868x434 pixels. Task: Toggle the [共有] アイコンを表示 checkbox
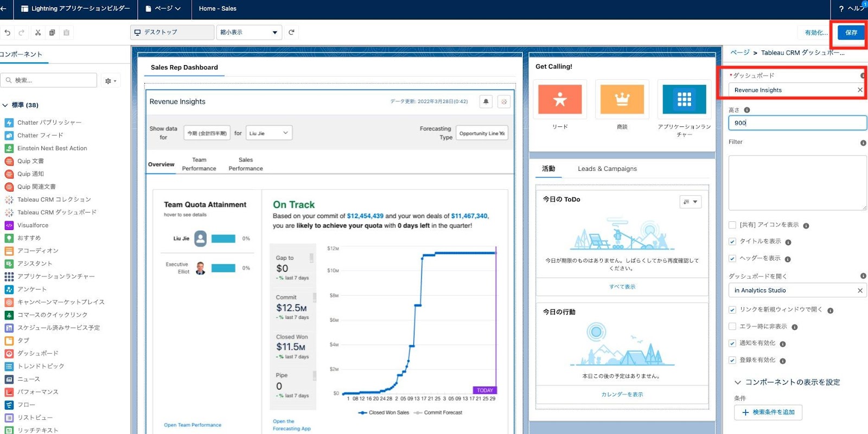click(x=732, y=225)
